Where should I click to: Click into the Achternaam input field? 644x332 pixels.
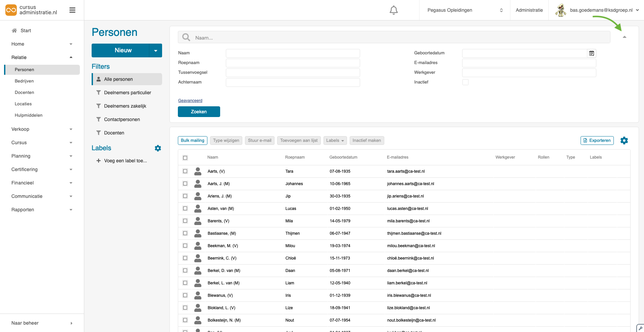coord(293,82)
